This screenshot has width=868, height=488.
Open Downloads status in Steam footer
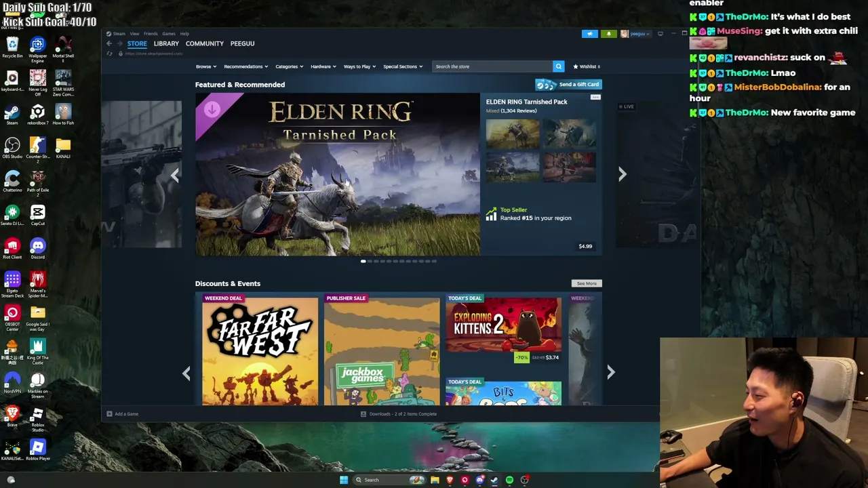coord(399,414)
